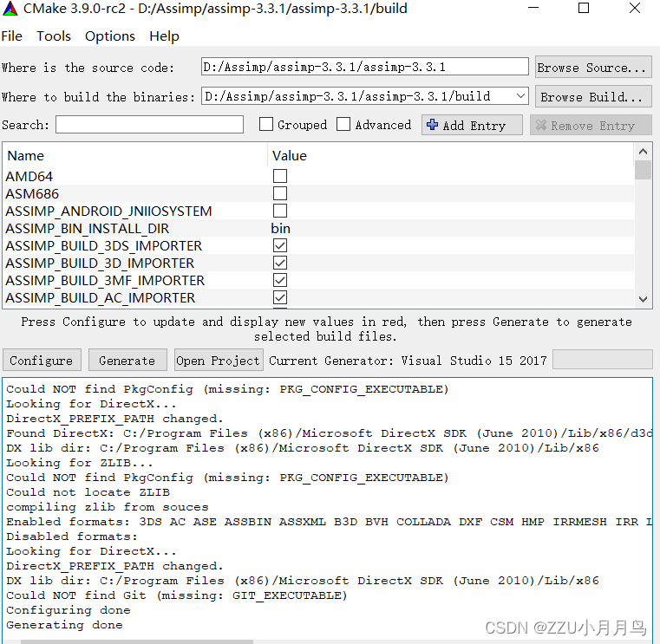Toggle the AMD64 checkbox
The image size is (660, 644).
pyautogui.click(x=280, y=176)
